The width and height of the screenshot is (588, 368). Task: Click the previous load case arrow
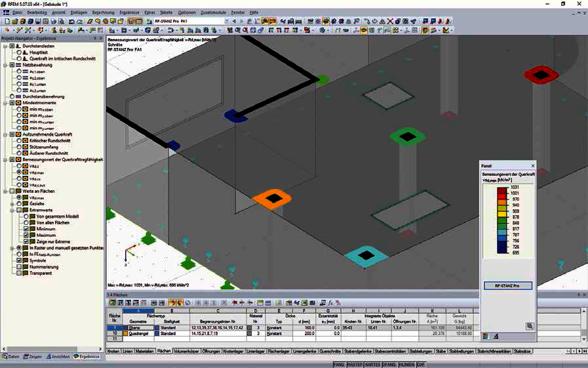pyautogui.click(x=234, y=22)
